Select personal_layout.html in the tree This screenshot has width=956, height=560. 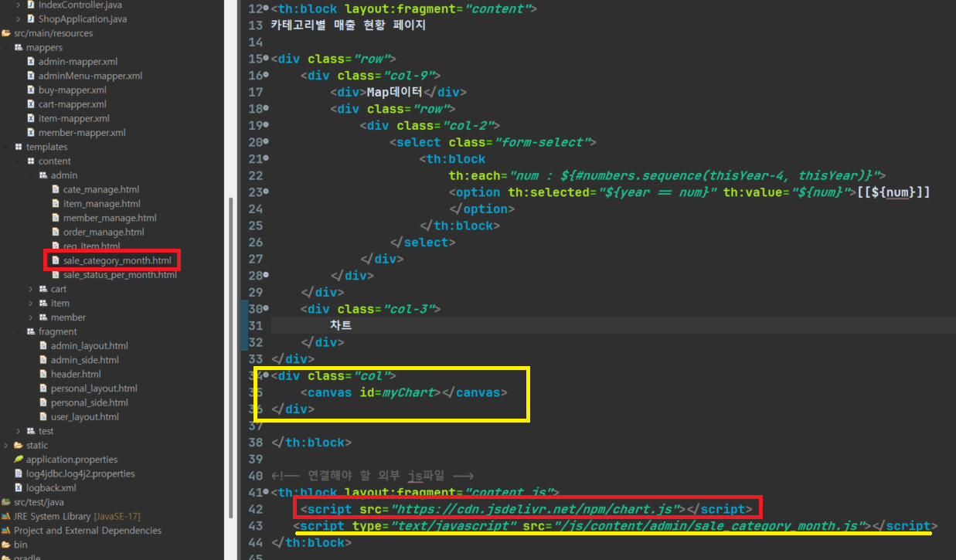[94, 389]
